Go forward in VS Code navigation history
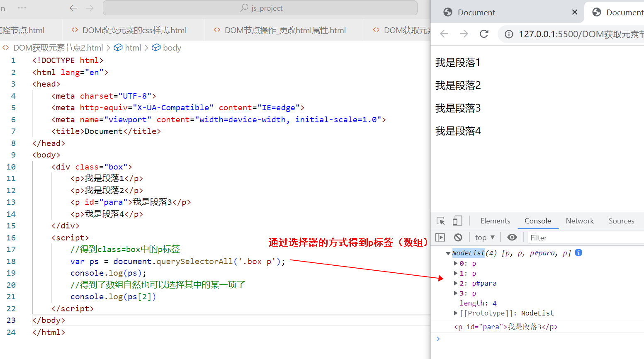644x359 pixels. (x=90, y=8)
